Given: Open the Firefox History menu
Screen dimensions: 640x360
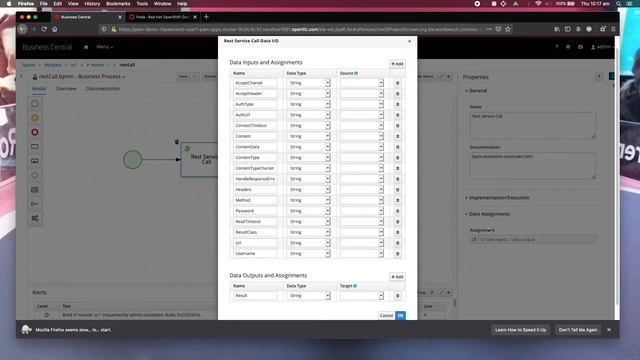Looking at the screenshot, I should click(x=92, y=4).
